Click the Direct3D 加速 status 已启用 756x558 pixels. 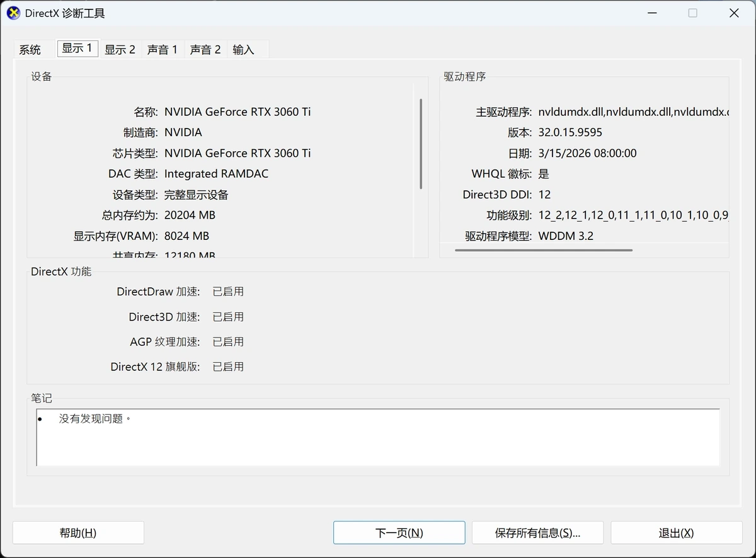pos(228,317)
